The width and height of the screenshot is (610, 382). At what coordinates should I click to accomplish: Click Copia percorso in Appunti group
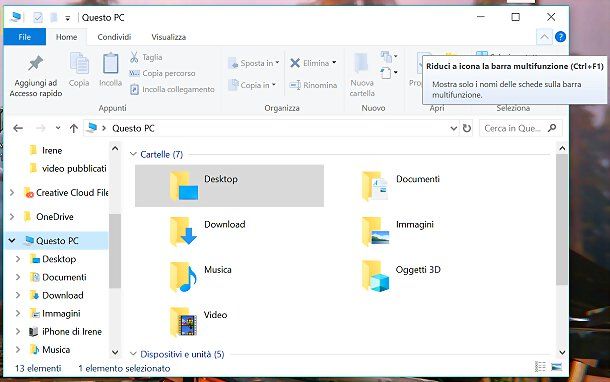162,73
